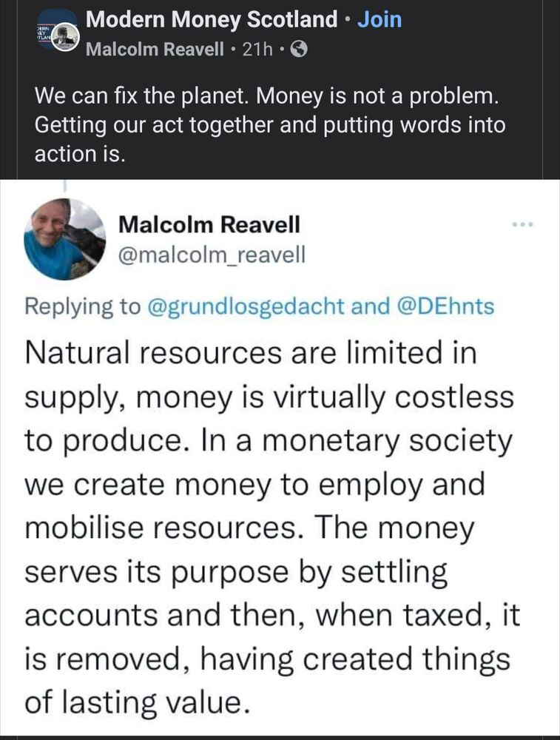Click the globe public audience icon
The height and width of the screenshot is (740, 560).
point(300,50)
